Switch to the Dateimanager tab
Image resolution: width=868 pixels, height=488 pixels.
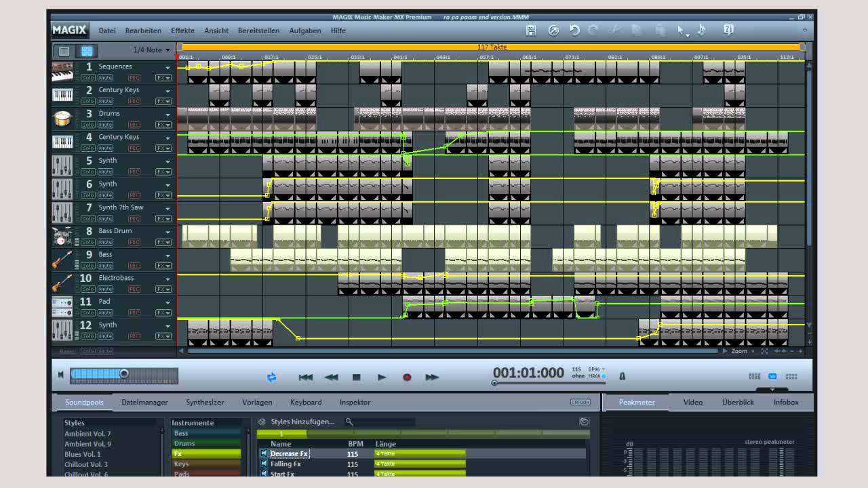(x=144, y=402)
